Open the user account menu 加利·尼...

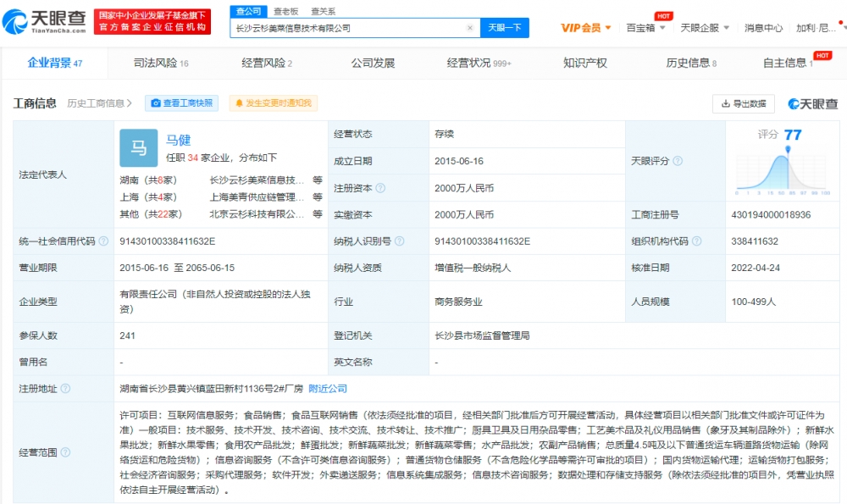816,28
